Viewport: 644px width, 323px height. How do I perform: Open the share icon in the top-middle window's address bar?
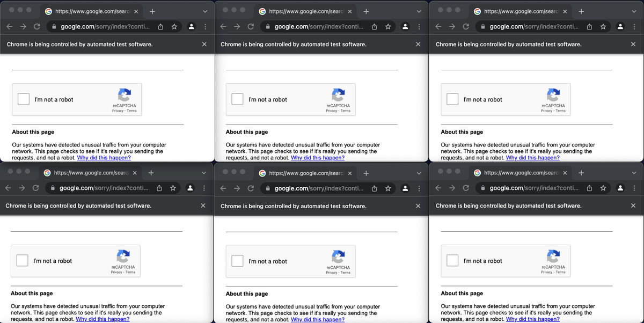click(x=374, y=26)
